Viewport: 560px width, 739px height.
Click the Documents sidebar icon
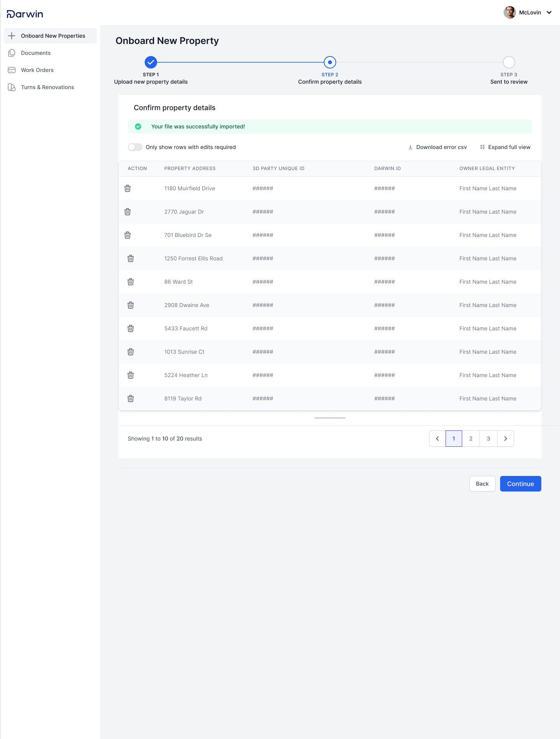(x=12, y=53)
